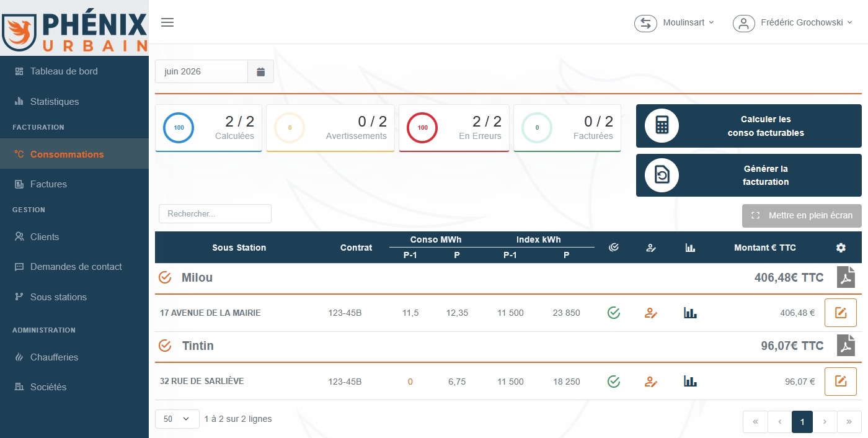Image resolution: width=868 pixels, height=438 pixels.
Task: Click the Facturées 0 / 2 card
Action: tap(567, 128)
